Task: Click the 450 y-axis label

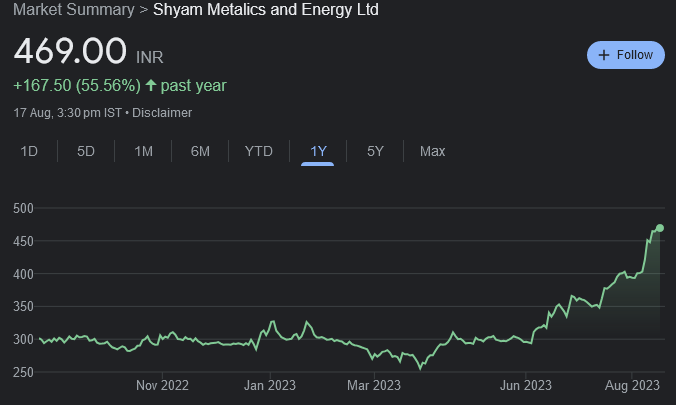Action: [x=23, y=242]
